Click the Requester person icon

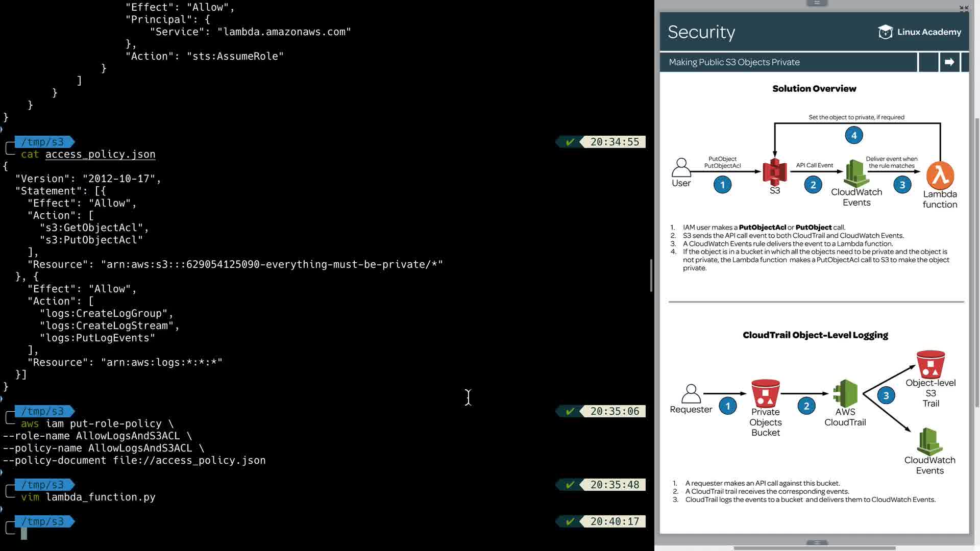(x=691, y=394)
